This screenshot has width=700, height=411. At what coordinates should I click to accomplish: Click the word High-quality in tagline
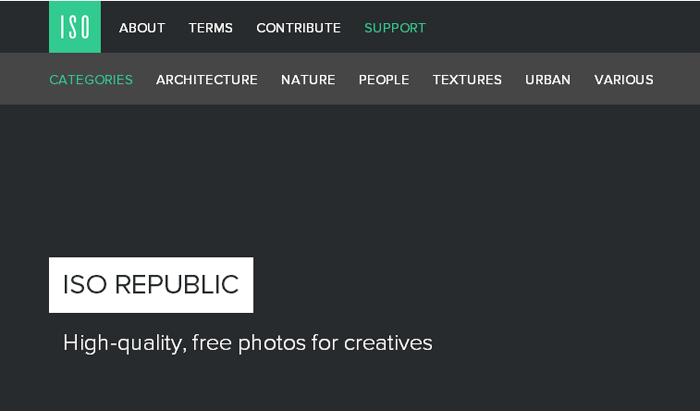coord(122,343)
